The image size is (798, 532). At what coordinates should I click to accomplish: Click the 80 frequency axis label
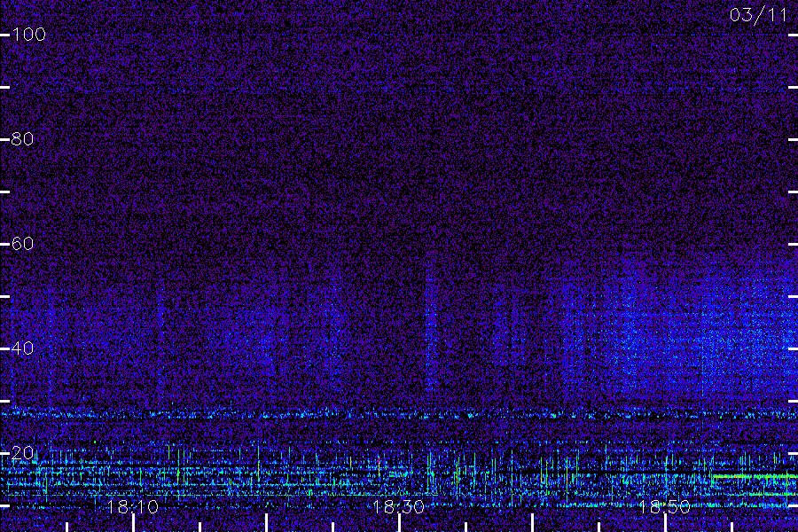click(22, 139)
